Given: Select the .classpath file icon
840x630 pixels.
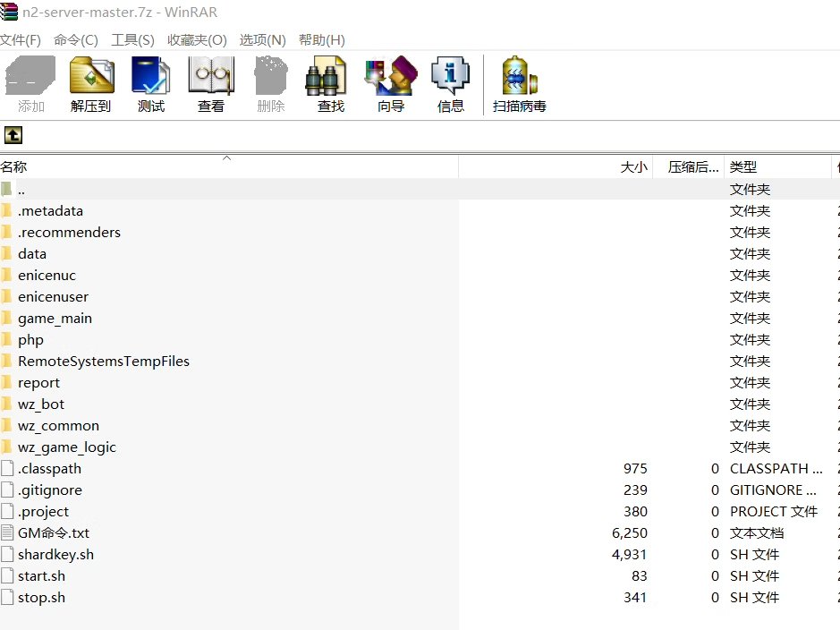Looking at the screenshot, I should [7, 468].
